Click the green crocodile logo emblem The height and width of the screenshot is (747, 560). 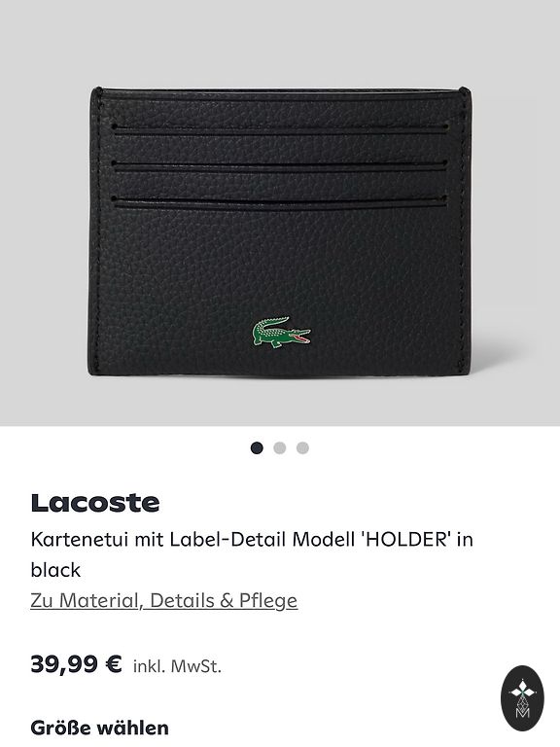click(x=281, y=333)
